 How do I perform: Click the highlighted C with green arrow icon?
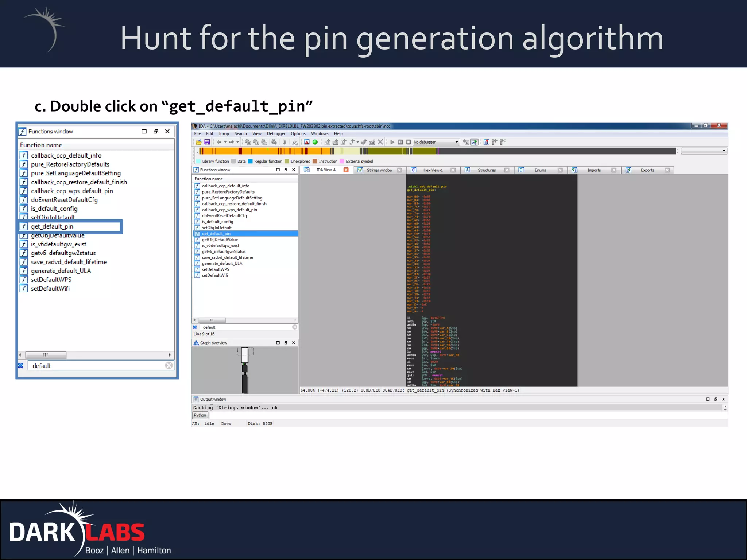tap(474, 142)
